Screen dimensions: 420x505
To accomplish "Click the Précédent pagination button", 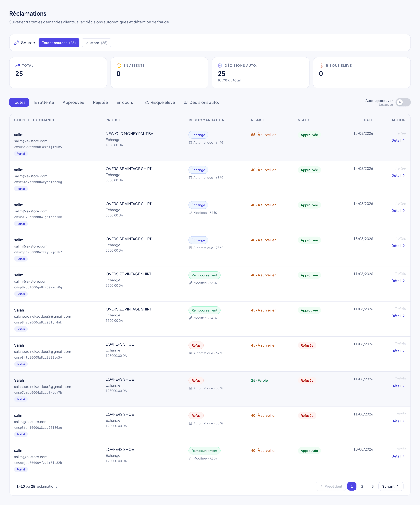I will tap(330, 486).
